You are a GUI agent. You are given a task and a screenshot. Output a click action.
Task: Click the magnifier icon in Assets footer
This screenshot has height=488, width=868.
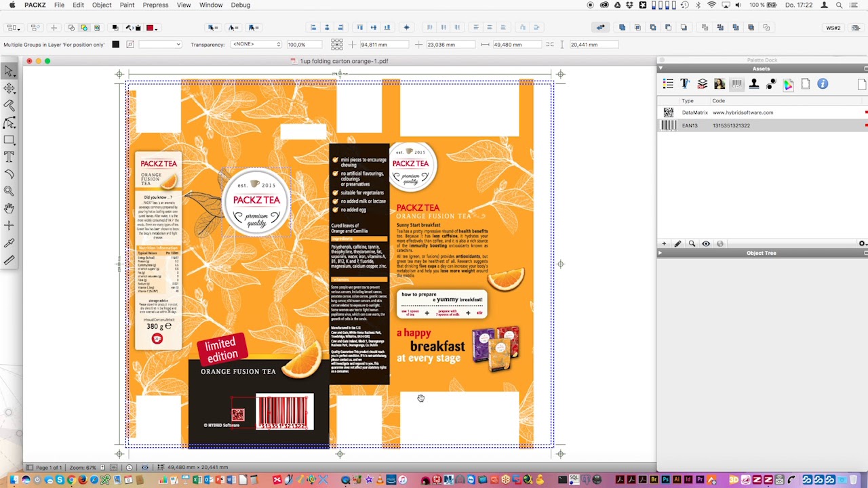692,244
